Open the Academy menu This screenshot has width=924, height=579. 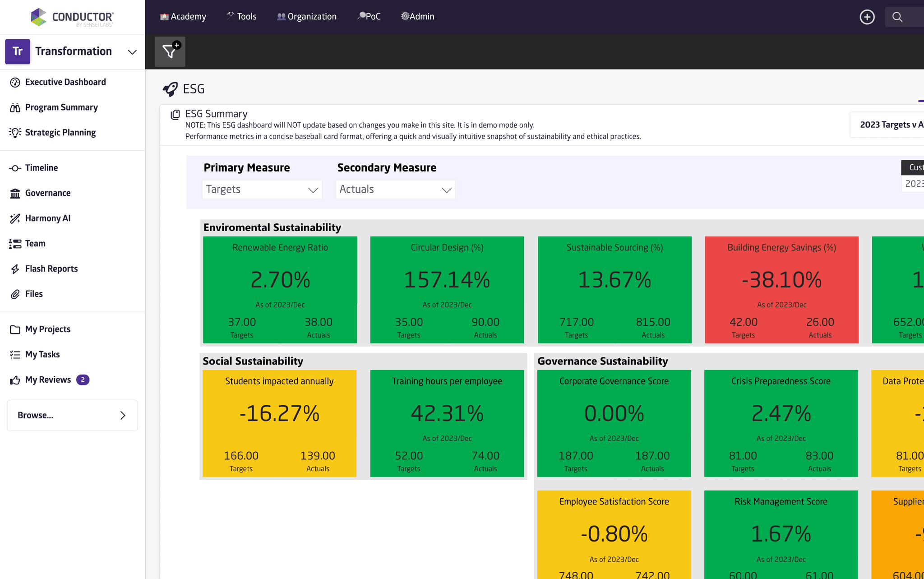[x=183, y=17]
